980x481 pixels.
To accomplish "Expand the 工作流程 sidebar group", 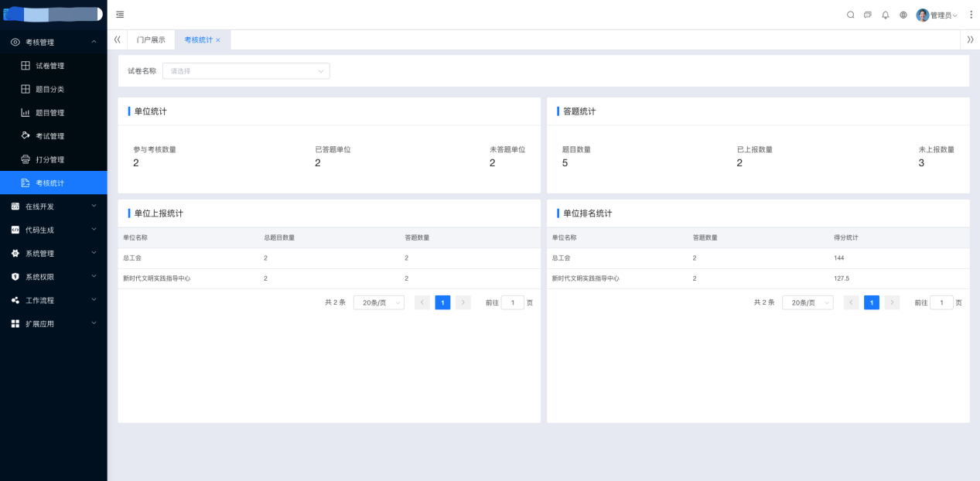I will 53,300.
